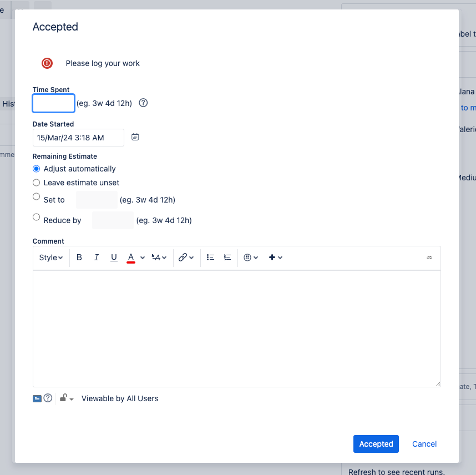Click the Reduce by estimate field

point(113,220)
